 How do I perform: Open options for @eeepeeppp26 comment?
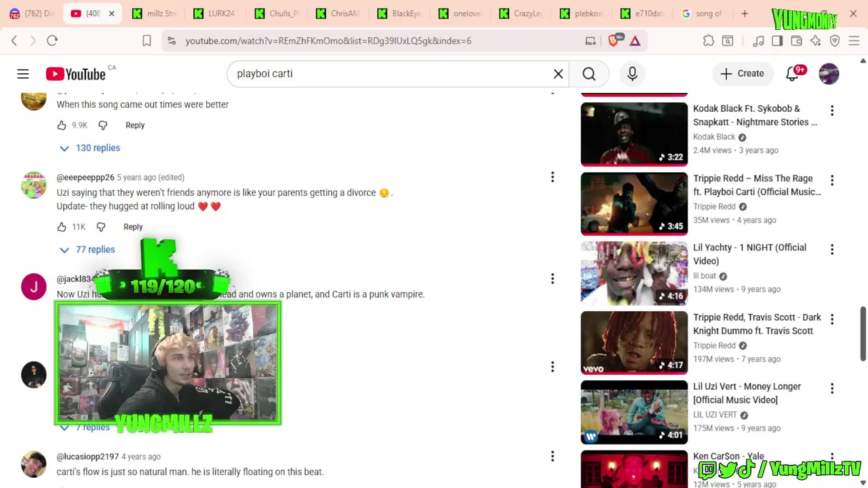[553, 178]
